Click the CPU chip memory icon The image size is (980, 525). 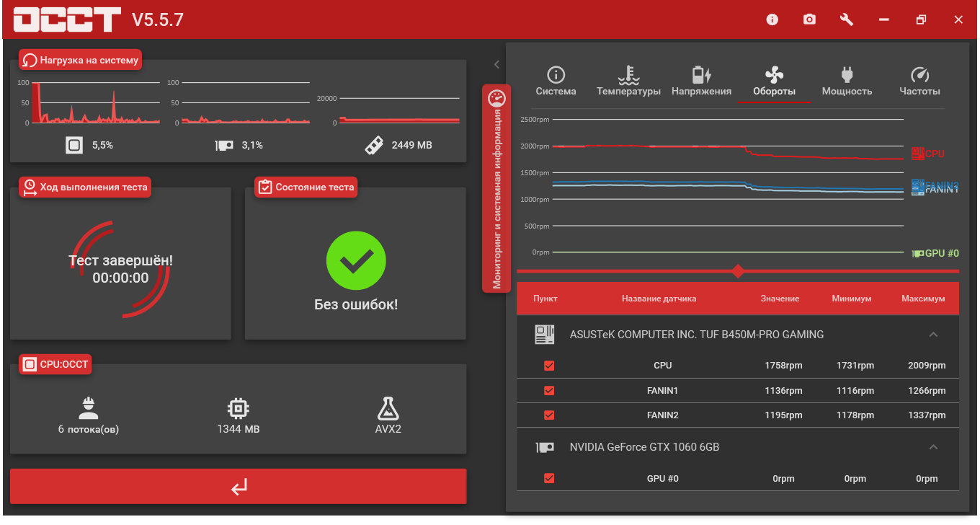238,409
